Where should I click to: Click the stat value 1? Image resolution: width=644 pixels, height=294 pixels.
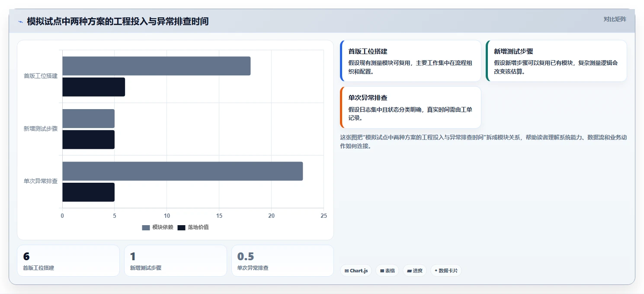[x=133, y=256]
